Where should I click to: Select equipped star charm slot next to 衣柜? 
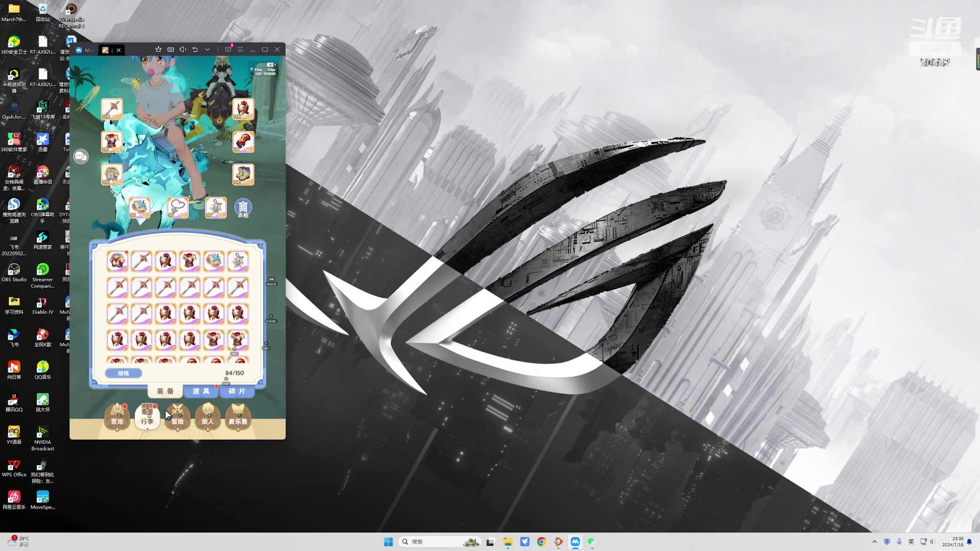point(215,208)
